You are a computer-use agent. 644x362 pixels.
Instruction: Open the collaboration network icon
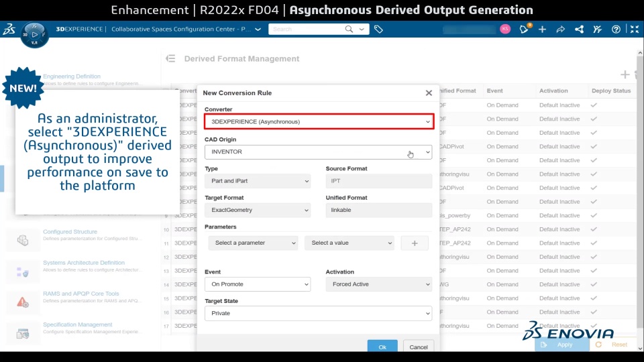click(579, 29)
